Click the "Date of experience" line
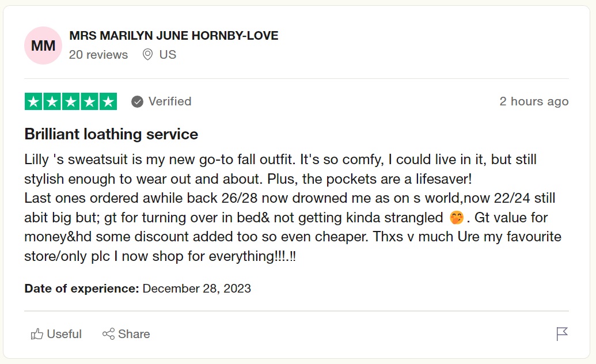This screenshot has height=364, width=596. [x=138, y=289]
